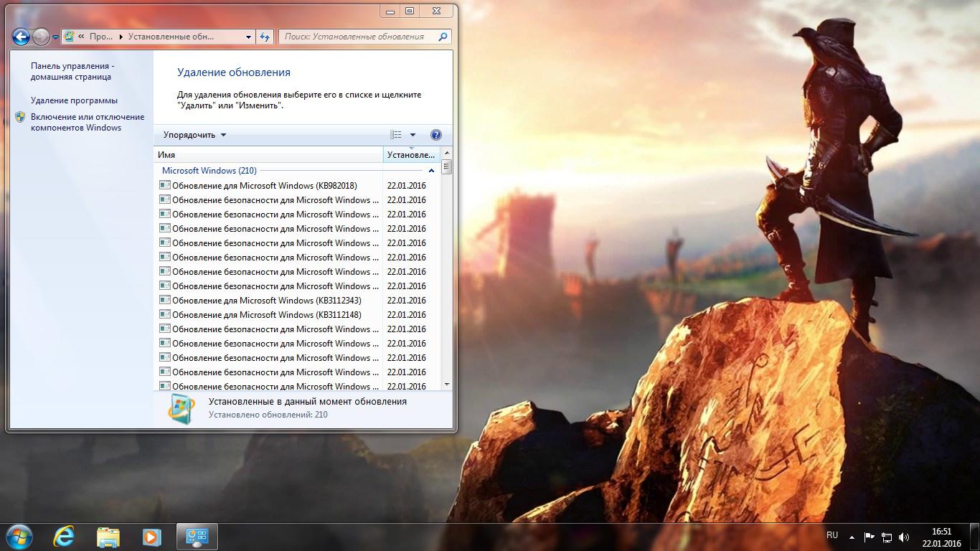The image size is (980, 551).
Task: Open Включение или отключение компонентов Windows link
Action: click(x=88, y=122)
